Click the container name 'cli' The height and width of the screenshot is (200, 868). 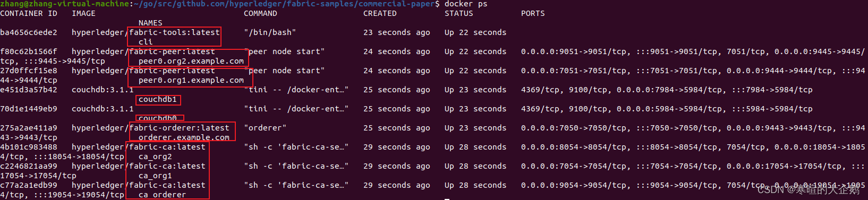146,42
